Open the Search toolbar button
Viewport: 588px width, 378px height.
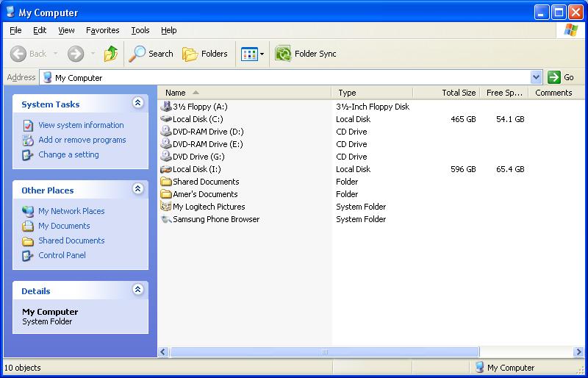coord(151,54)
